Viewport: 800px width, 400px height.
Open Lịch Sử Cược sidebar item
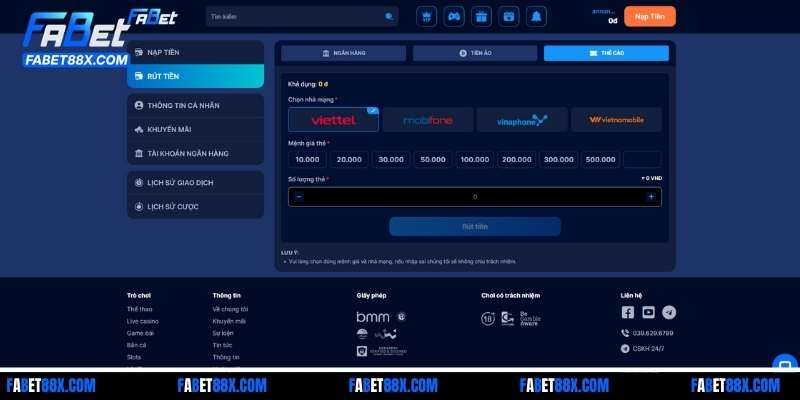click(x=195, y=207)
